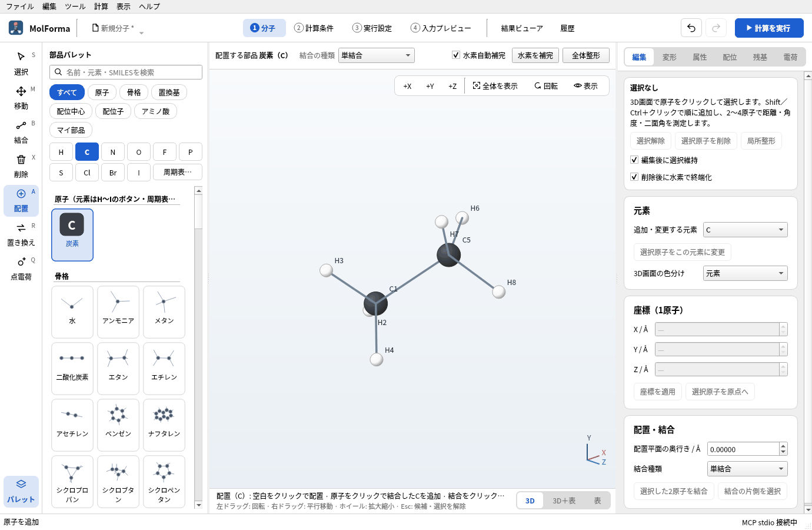Go to step 2 計算条件
Screen dimensions: 812x530
tap(314, 28)
